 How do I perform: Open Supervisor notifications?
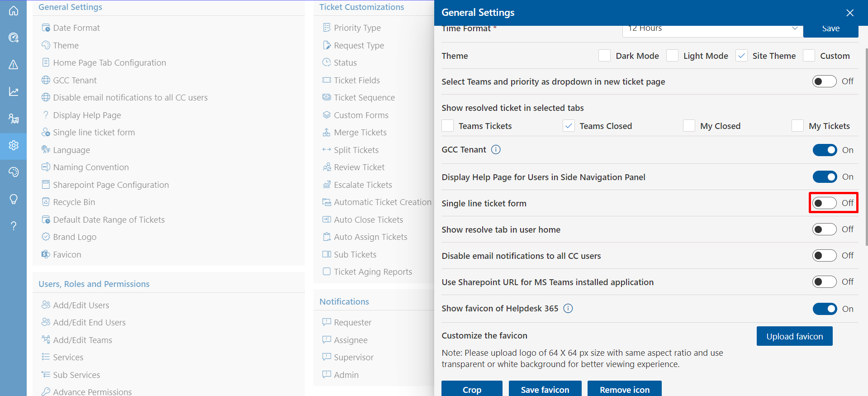(x=353, y=357)
